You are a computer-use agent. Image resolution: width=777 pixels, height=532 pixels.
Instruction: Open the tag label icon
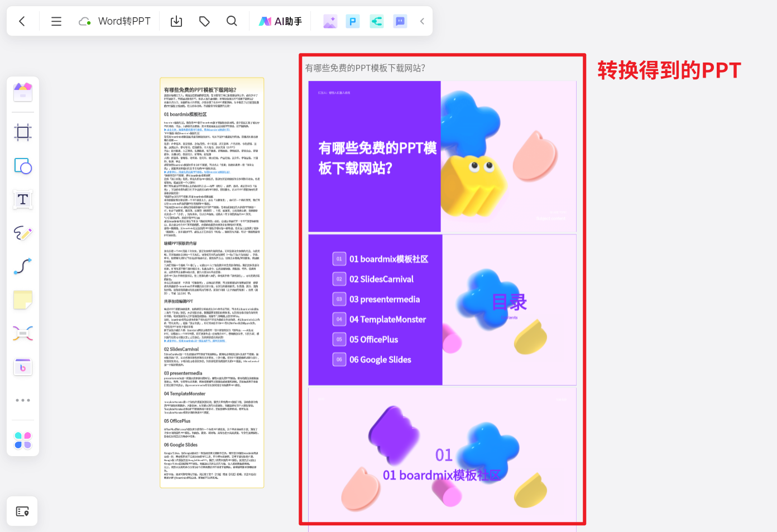[x=204, y=21]
